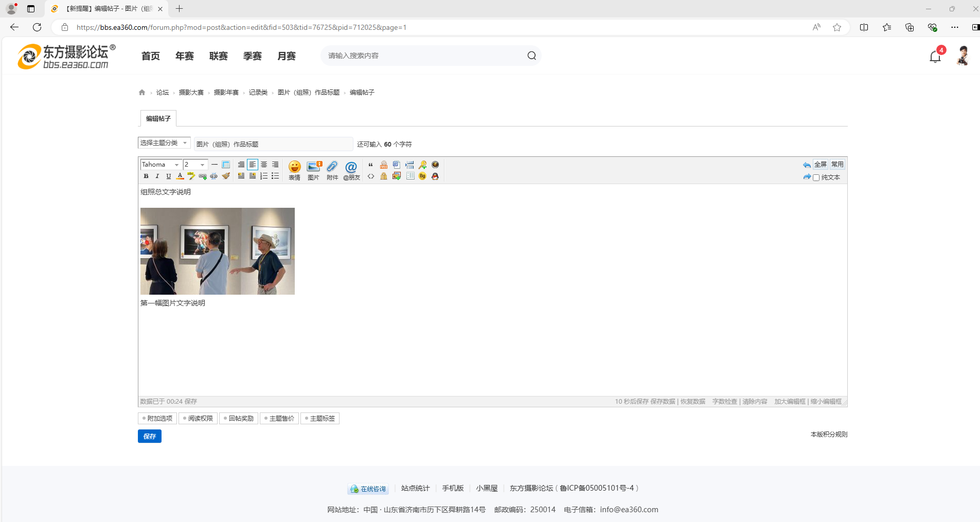
Task: Expand 附加选项 additional options section
Action: tap(157, 419)
